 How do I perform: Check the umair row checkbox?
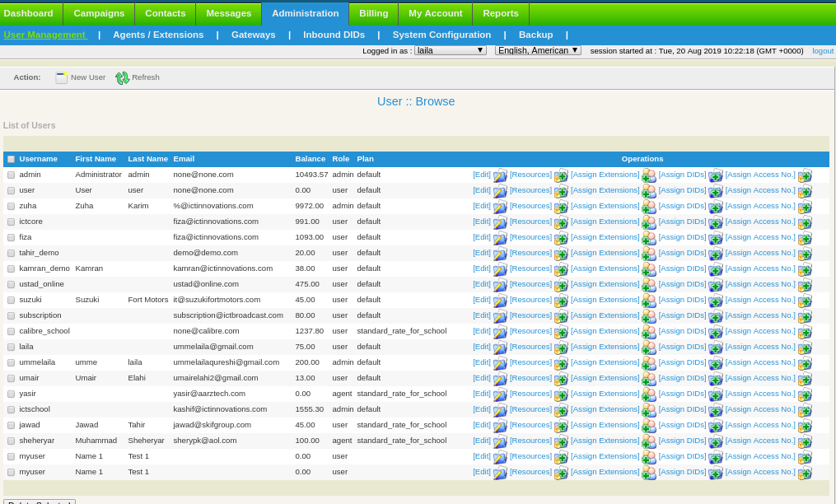coord(12,378)
